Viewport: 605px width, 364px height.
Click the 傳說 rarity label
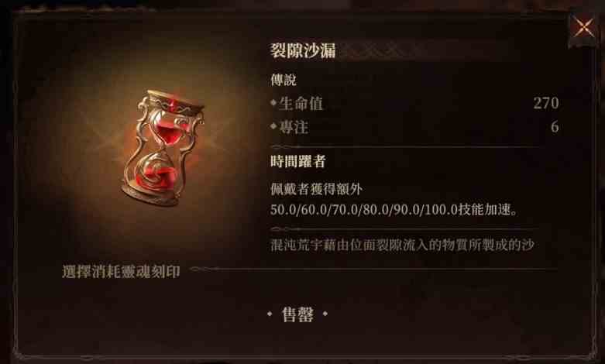[284, 80]
